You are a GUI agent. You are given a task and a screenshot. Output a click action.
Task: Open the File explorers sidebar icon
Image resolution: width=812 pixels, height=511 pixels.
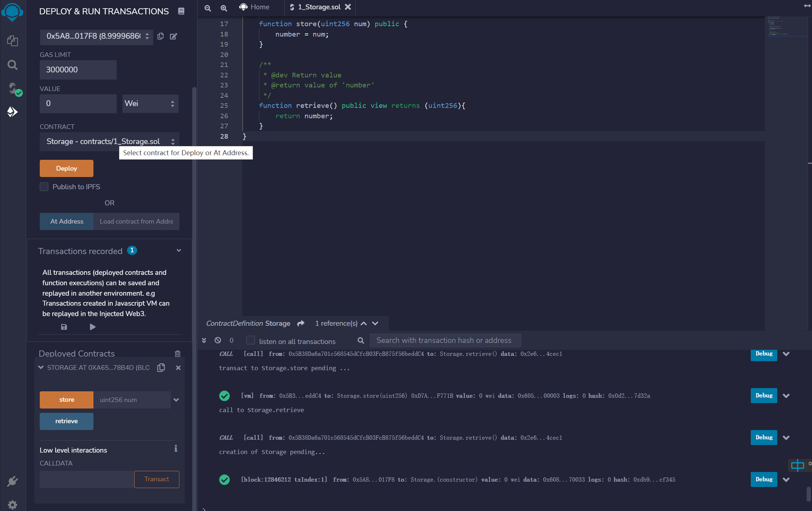(x=13, y=41)
